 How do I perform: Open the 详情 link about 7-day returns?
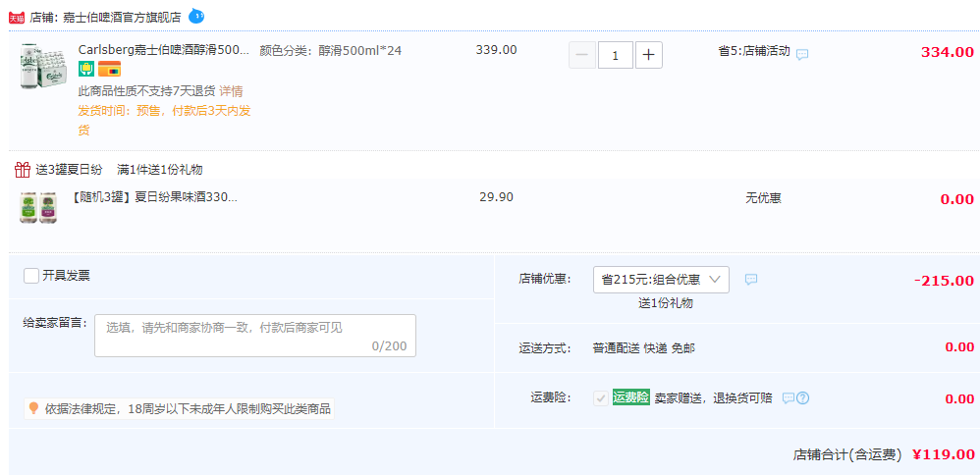[231, 91]
